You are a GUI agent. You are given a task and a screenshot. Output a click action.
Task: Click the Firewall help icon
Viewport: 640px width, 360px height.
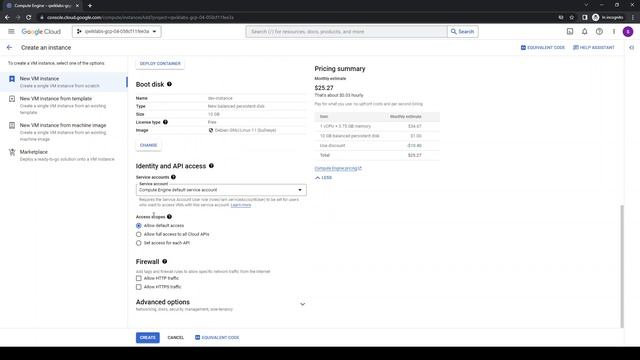(x=164, y=261)
